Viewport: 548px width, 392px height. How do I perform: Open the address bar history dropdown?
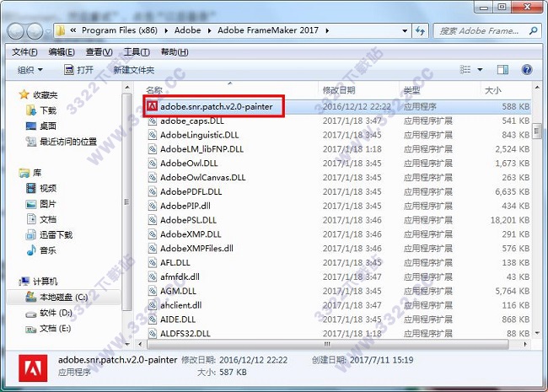click(405, 30)
